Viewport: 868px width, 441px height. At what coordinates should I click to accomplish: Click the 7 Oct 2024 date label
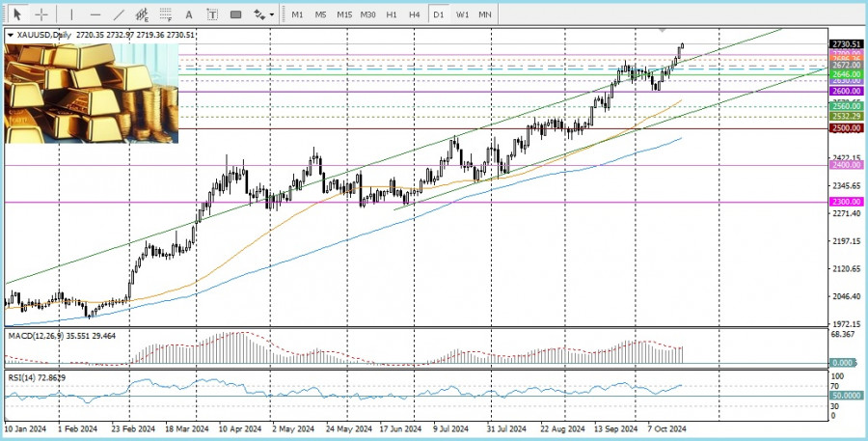[667, 429]
